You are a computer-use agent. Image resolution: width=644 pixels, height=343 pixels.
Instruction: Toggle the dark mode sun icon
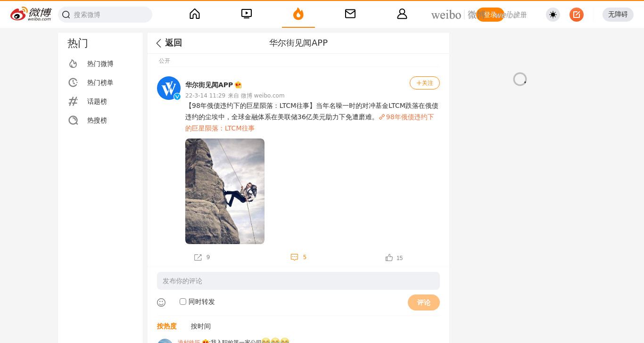point(553,15)
